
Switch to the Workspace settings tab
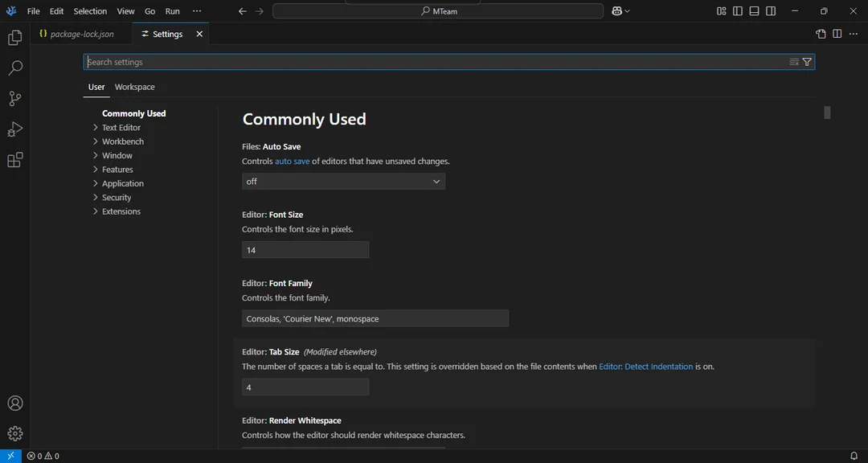pyautogui.click(x=134, y=87)
